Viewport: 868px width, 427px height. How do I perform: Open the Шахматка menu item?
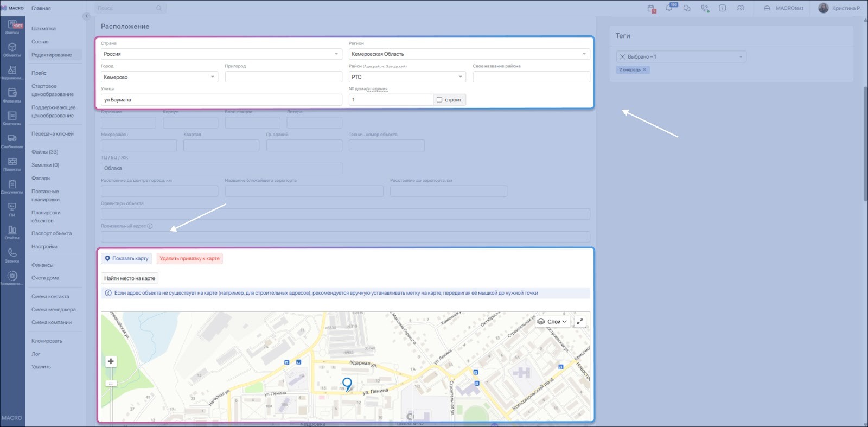(43, 29)
